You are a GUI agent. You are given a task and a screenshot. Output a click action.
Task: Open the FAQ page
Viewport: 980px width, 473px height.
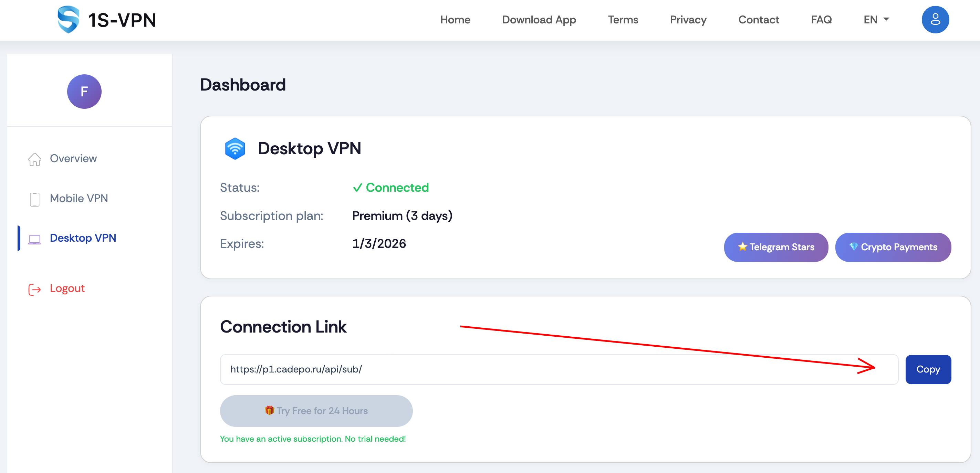point(821,19)
